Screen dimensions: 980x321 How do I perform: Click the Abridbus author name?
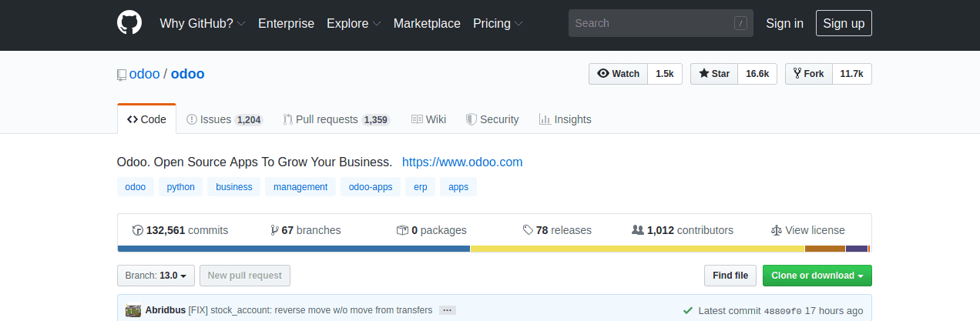[x=166, y=310]
